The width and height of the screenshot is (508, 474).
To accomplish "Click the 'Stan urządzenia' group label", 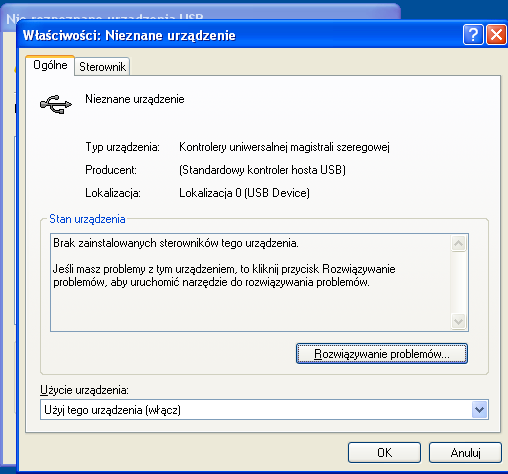I will point(87,219).
